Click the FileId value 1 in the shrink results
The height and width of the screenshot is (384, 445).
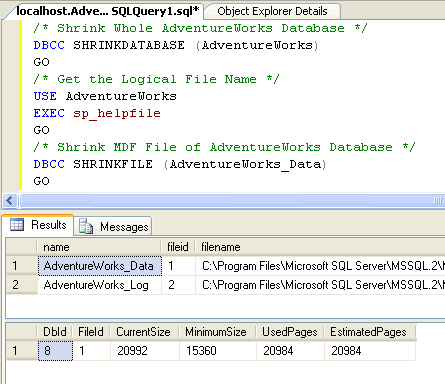[91, 351]
